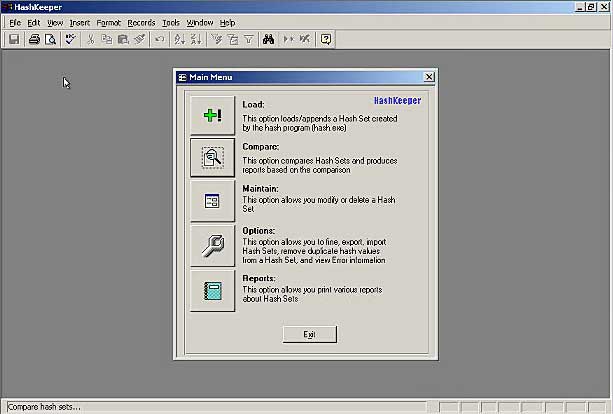Click the Maintain hash set button
Image resolution: width=613 pixels, height=414 pixels.
click(213, 201)
